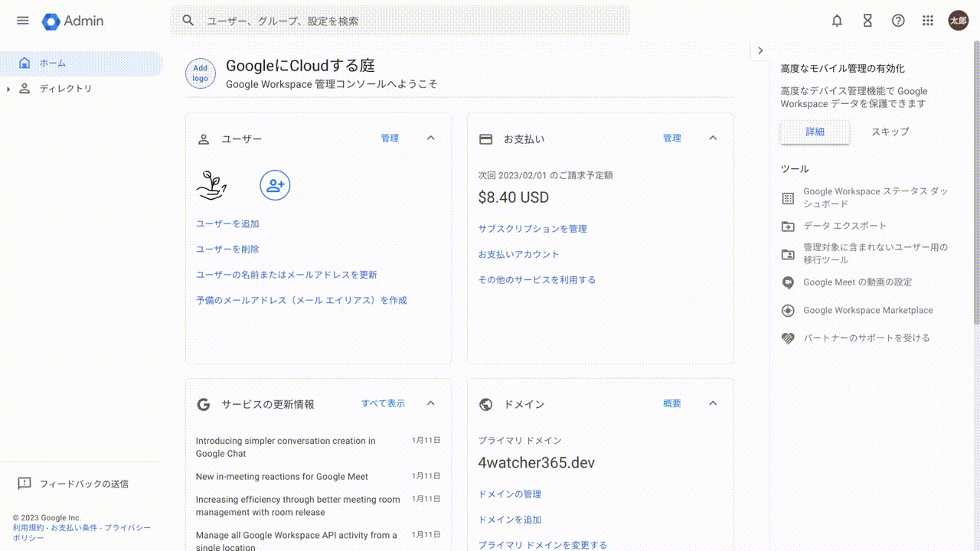Image resolution: width=980 pixels, height=551 pixels.
Task: Click the search input field
Action: tap(400, 21)
